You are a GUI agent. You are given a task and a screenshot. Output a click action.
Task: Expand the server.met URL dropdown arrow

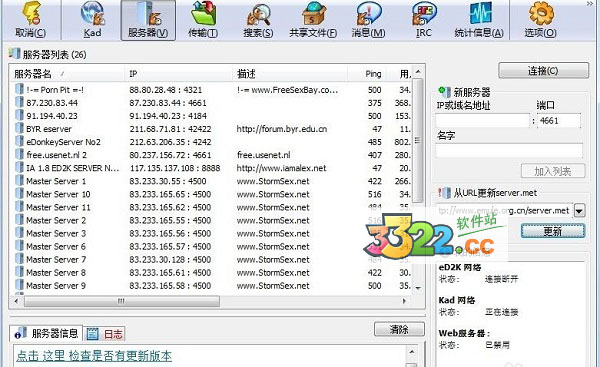[579, 211]
